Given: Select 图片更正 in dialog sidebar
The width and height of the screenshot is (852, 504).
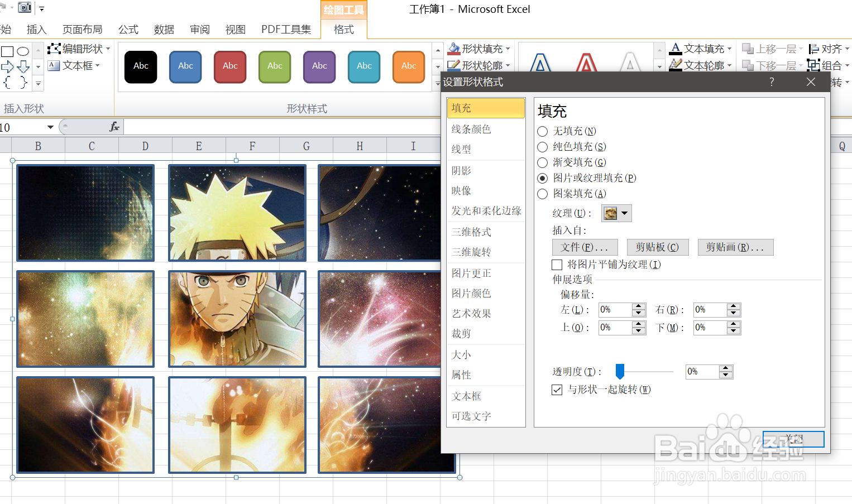Looking at the screenshot, I should (x=486, y=273).
